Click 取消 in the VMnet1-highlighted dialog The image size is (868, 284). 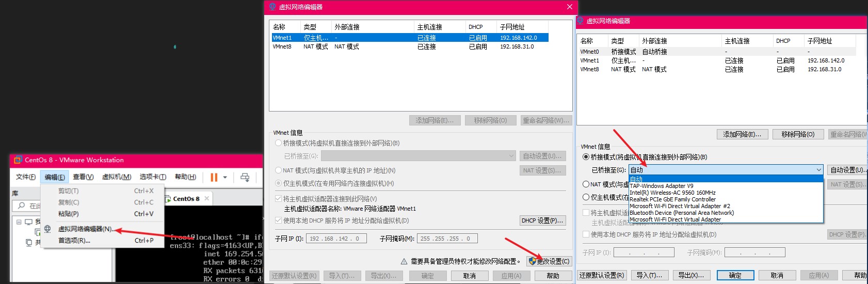[x=470, y=276]
